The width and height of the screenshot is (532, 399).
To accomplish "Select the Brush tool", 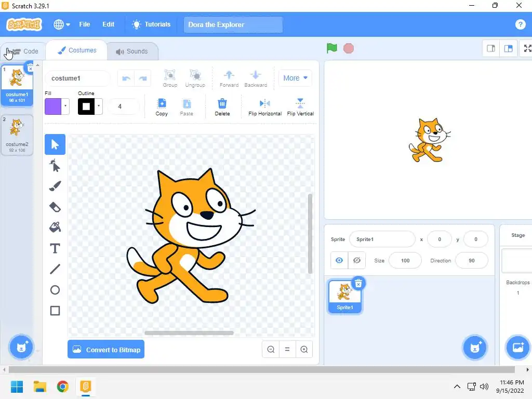I will 55,186.
